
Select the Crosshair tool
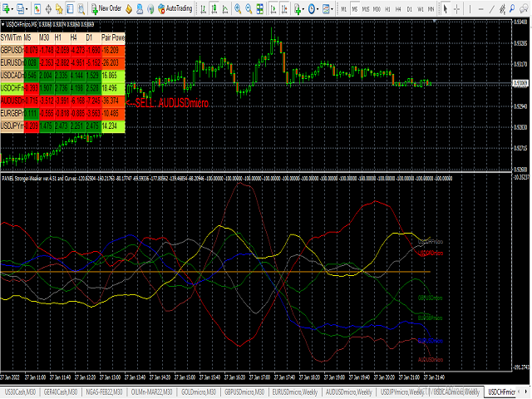(x=456, y=9)
